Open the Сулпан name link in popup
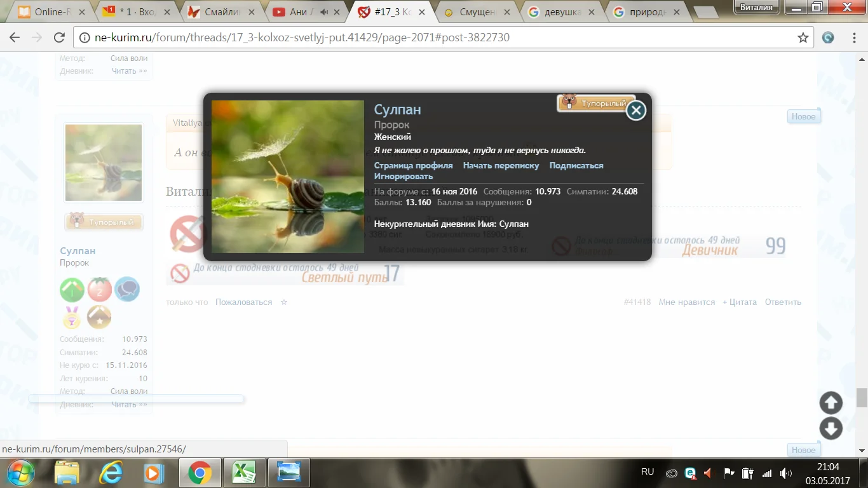 (397, 109)
